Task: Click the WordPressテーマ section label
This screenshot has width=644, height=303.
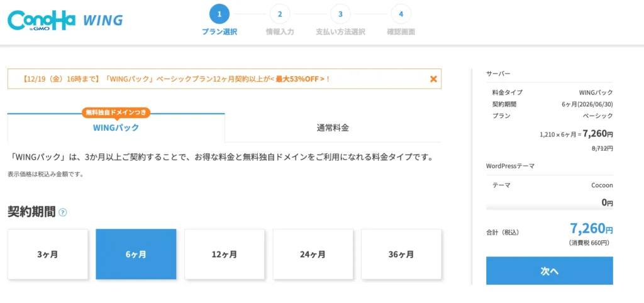Action: point(510,167)
